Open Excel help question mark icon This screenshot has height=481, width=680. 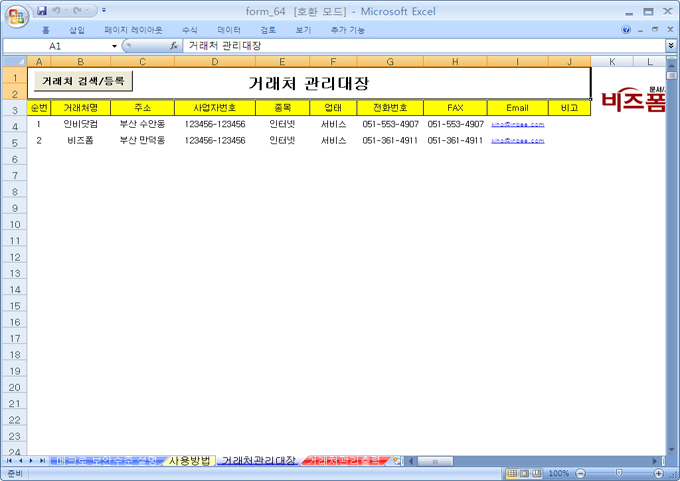point(627,30)
